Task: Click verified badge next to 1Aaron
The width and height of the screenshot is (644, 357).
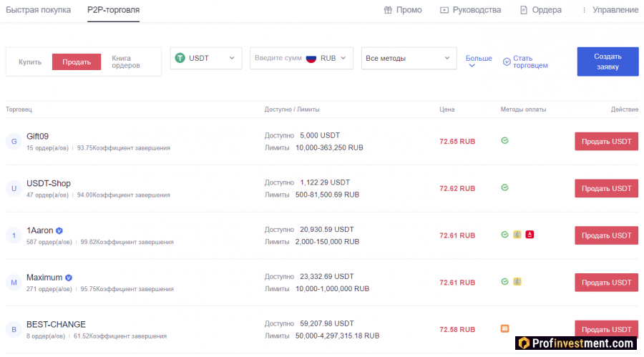Action: 59,230
